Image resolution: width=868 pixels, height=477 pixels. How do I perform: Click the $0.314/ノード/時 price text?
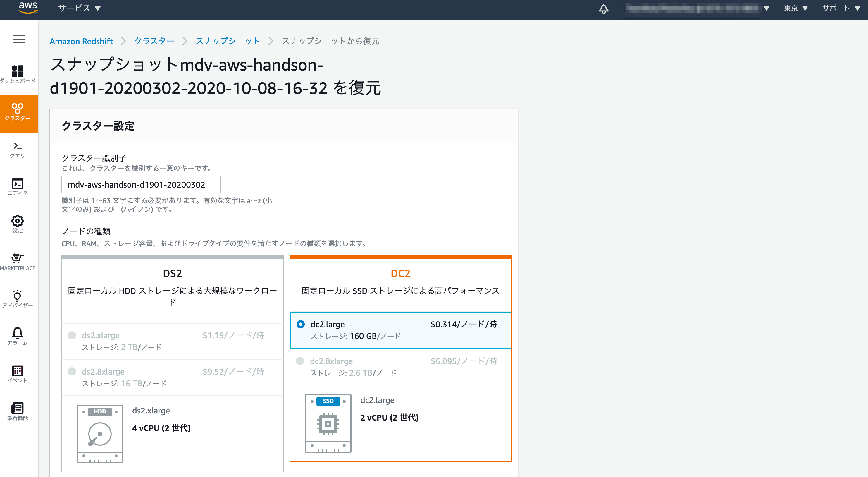[464, 324]
